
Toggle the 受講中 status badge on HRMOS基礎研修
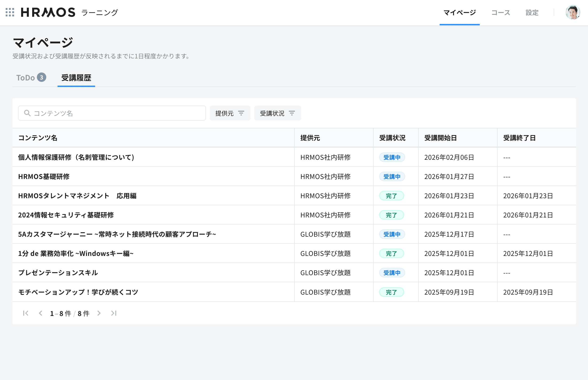tap(392, 176)
